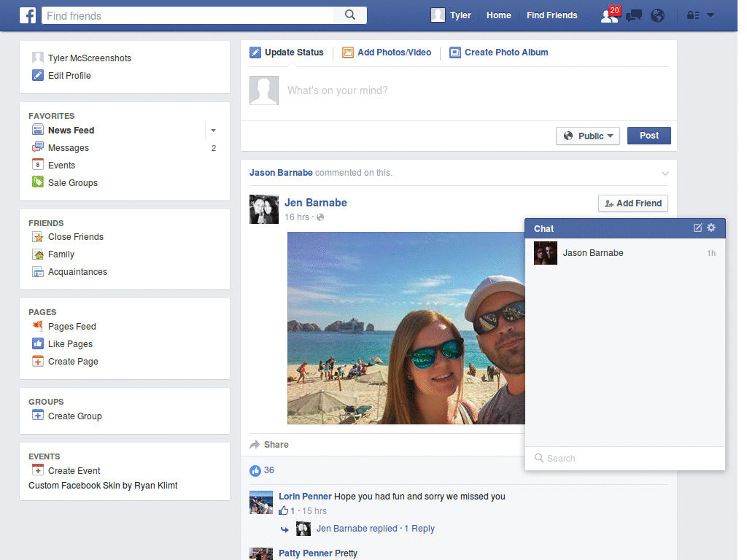
Task: Open the beach selfie photo
Action: point(406,328)
